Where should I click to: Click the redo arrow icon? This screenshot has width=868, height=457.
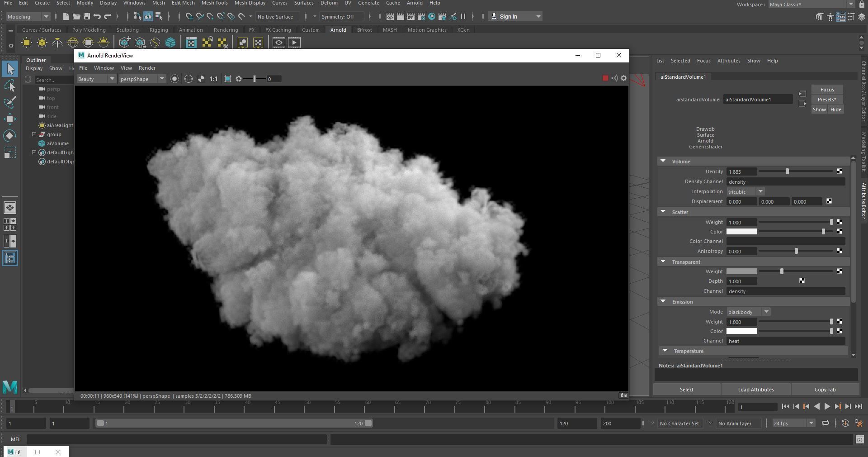pyautogui.click(x=108, y=16)
